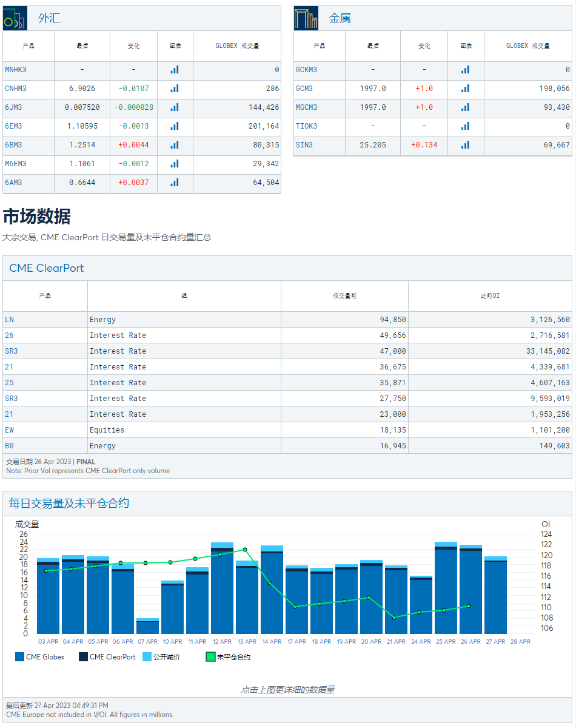Open chart icon for CNHM3 row
Viewport: 576px width, 728px height.
175,89
